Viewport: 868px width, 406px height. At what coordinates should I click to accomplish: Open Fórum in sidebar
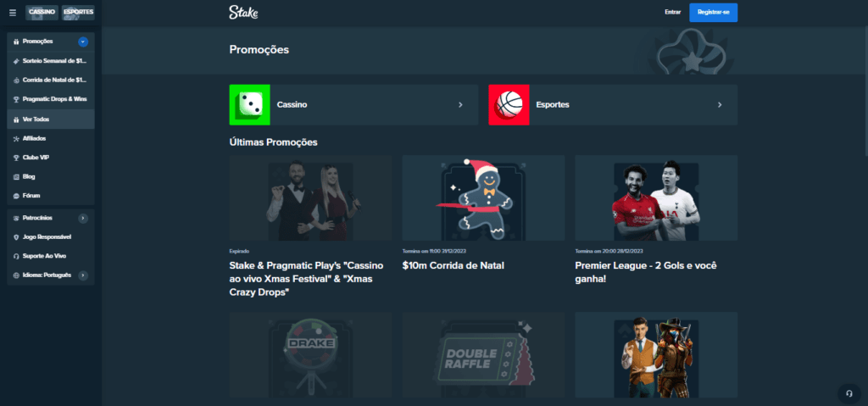click(x=50, y=196)
